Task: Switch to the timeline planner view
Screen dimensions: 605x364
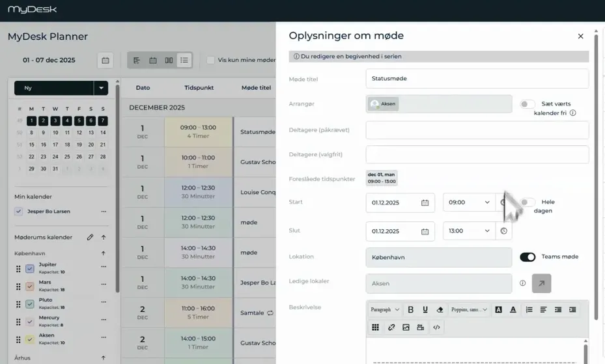Action: point(137,61)
